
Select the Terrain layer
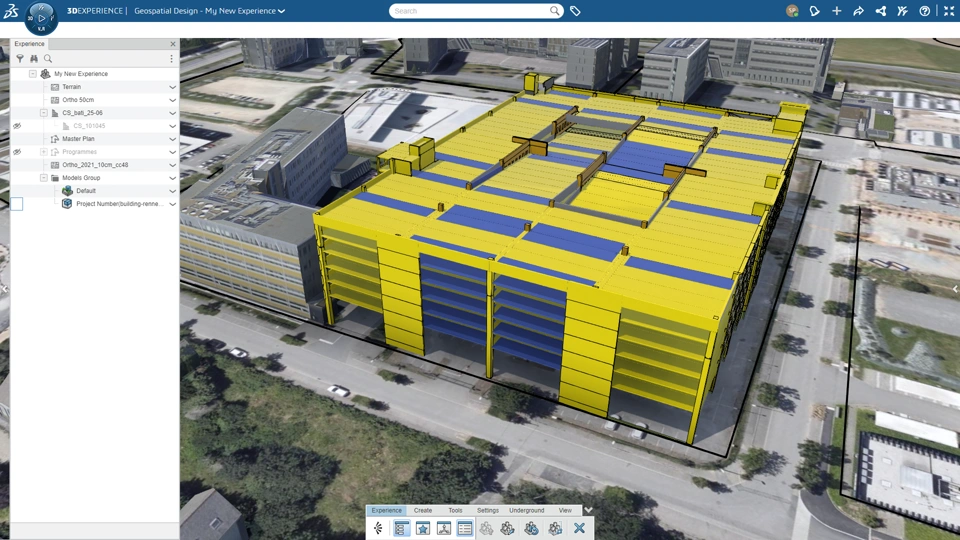[x=72, y=87]
